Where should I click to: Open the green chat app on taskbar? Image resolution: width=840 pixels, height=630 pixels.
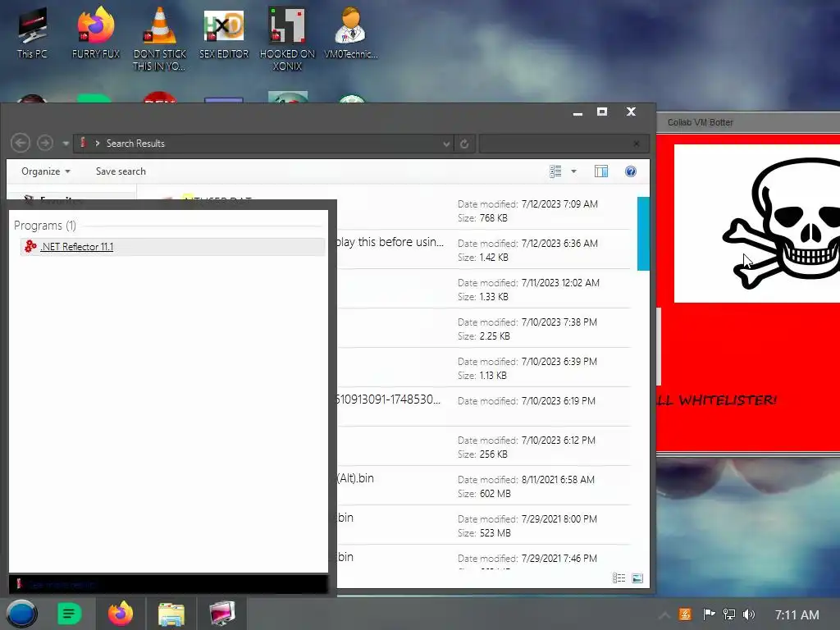(70, 614)
